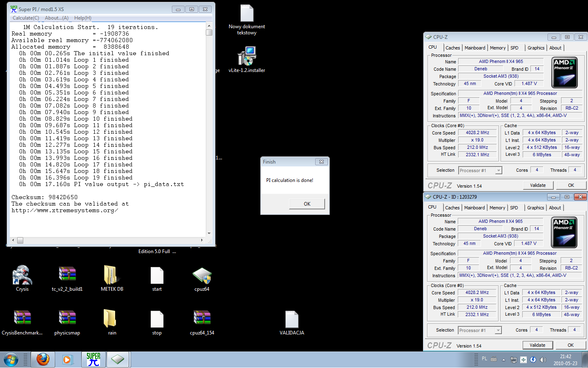The width and height of the screenshot is (588, 368).
Task: Select the 'start' file icon on desktop
Action: pos(157,275)
